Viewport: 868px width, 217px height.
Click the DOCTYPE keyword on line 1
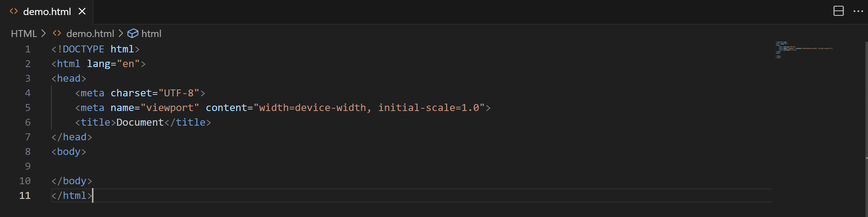(83, 49)
